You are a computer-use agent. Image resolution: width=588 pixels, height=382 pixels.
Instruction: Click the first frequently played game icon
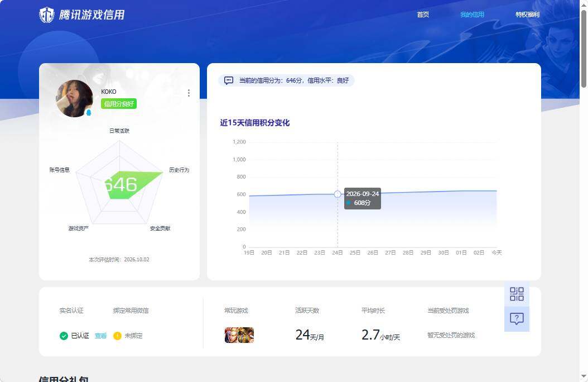(x=231, y=335)
